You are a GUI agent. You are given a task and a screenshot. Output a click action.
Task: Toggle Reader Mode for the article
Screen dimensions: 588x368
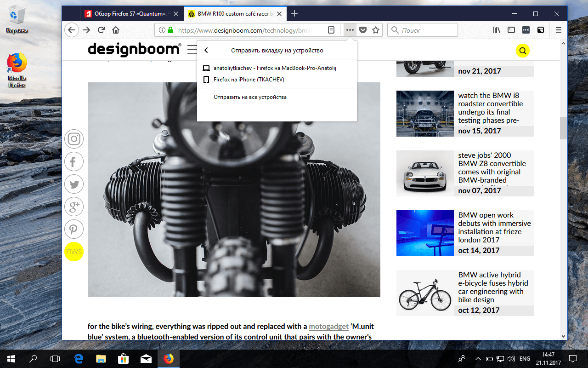pos(331,29)
